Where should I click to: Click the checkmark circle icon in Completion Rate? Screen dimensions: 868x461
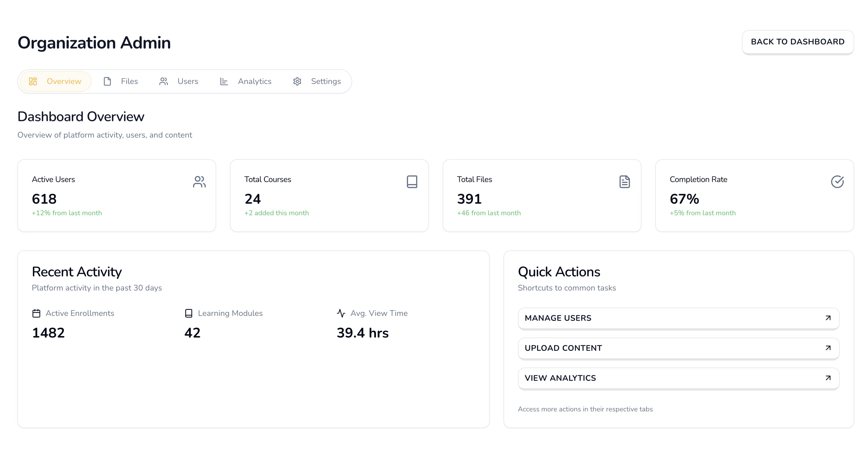pos(837,182)
